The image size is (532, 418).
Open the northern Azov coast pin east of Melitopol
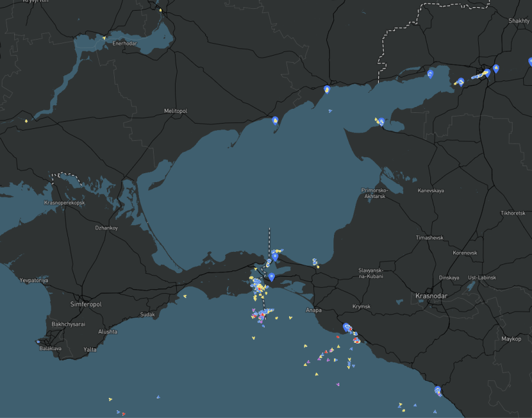326,89
